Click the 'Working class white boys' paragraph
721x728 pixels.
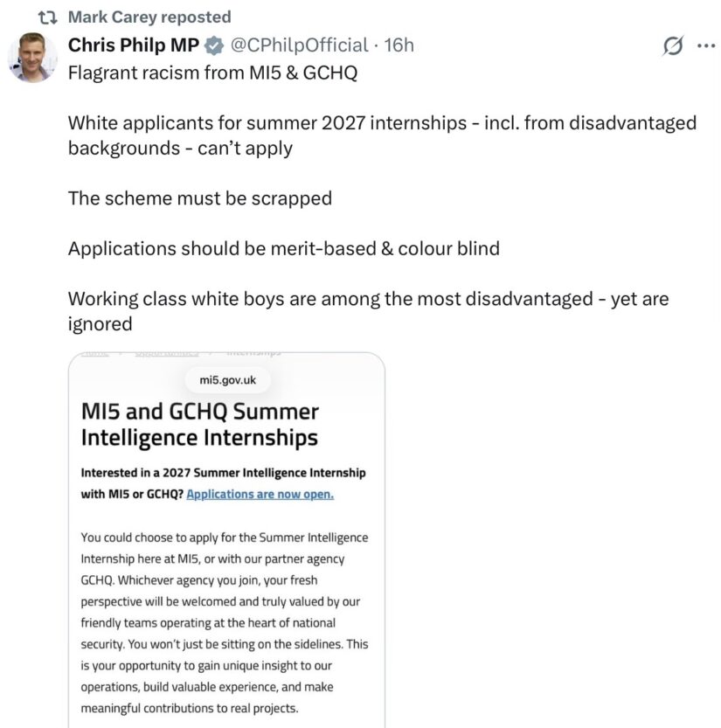[x=369, y=311]
